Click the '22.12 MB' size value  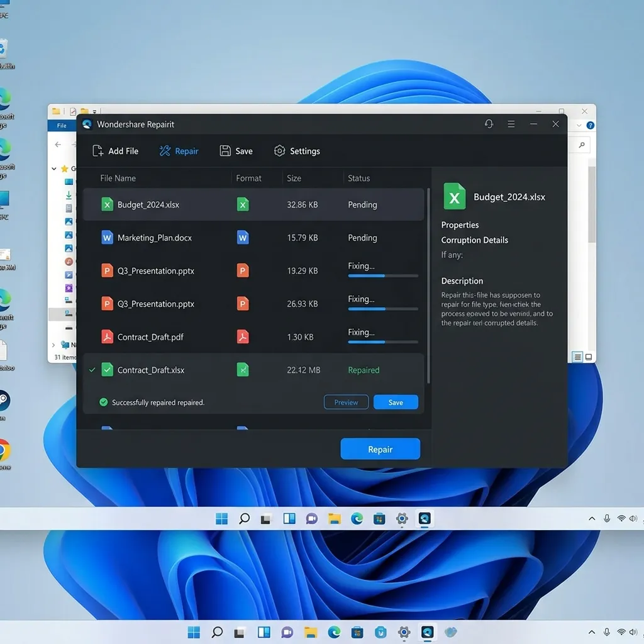click(x=304, y=370)
